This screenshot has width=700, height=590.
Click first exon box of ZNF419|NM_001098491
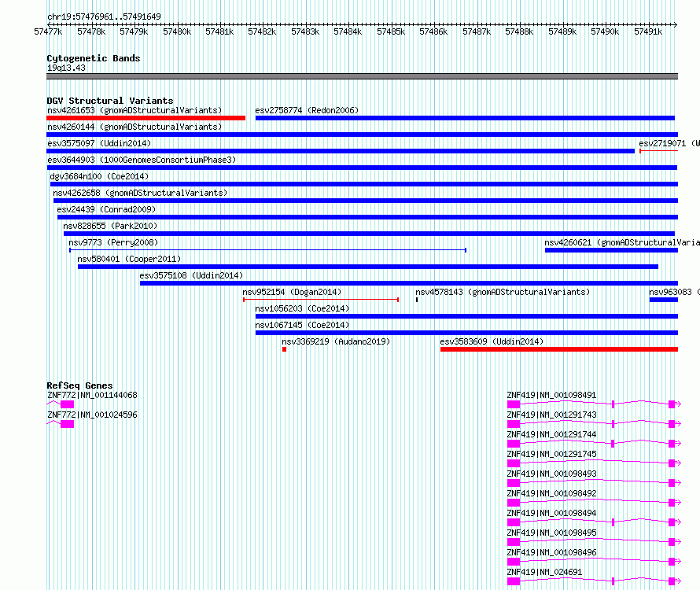(x=514, y=404)
